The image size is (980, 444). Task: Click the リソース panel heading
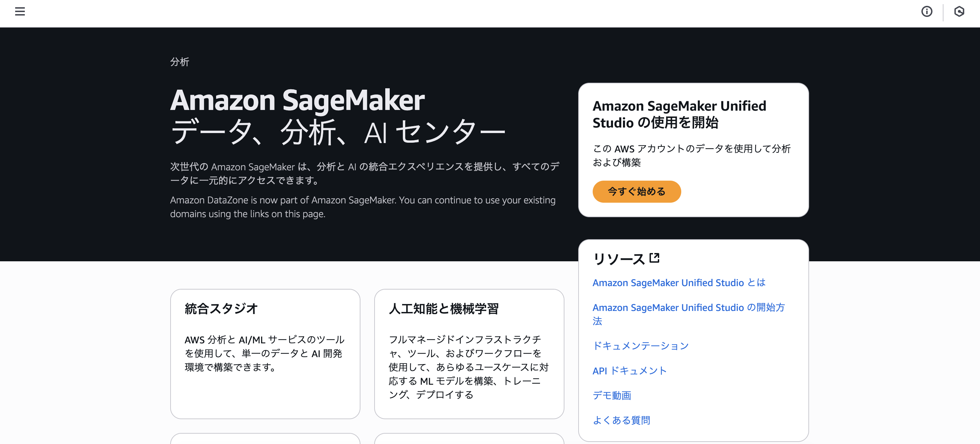click(619, 259)
